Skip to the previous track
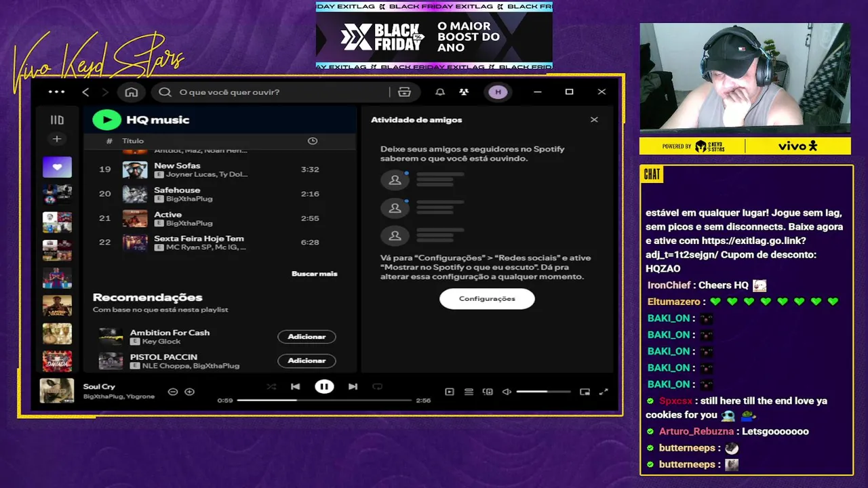The width and height of the screenshot is (868, 488). pos(295,387)
